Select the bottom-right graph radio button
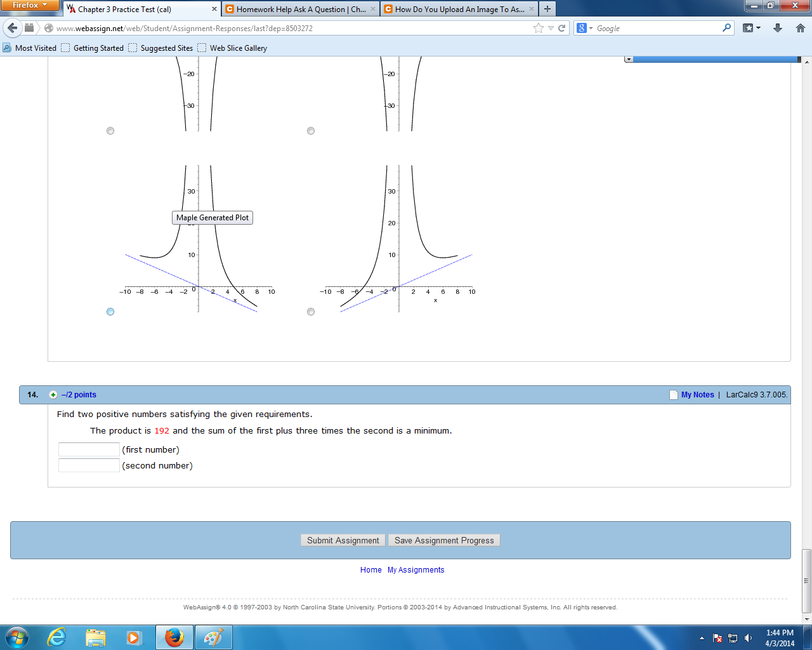Viewport: 812px width, 650px height. coord(311,311)
